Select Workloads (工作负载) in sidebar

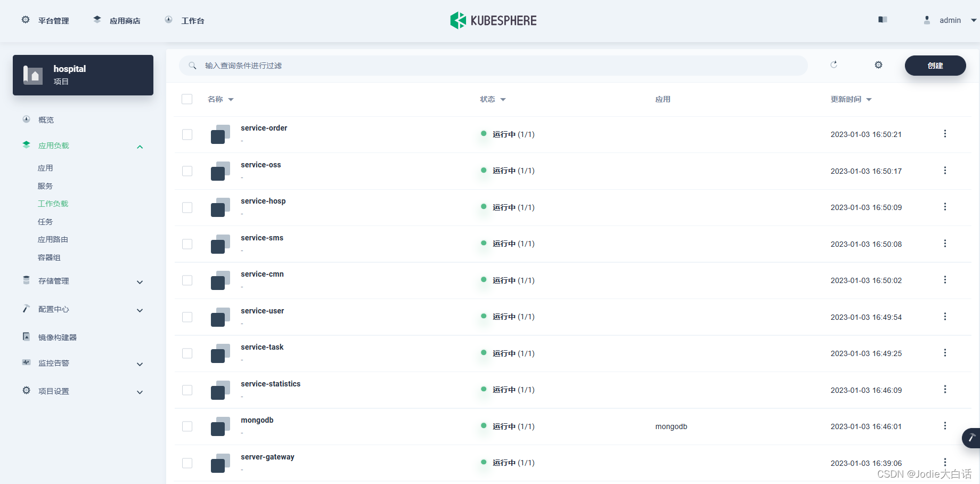pos(53,204)
